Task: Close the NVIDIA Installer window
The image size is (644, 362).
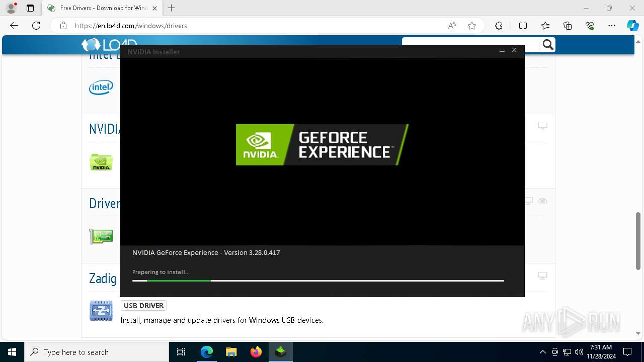Action: (514, 50)
